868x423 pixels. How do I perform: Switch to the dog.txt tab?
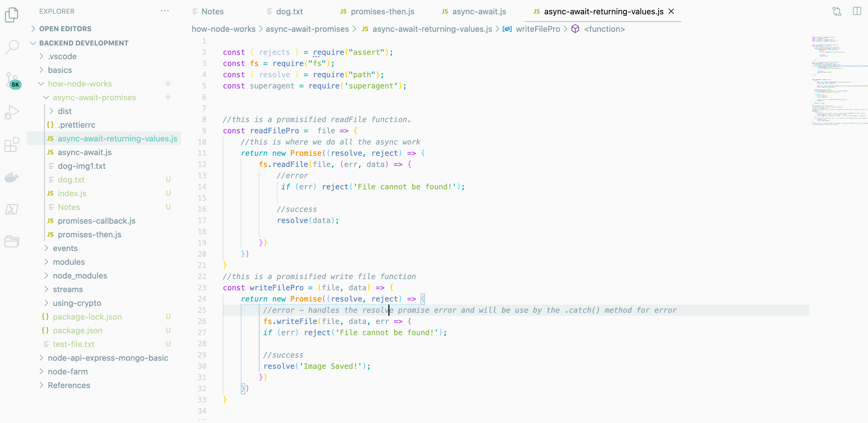click(x=289, y=11)
